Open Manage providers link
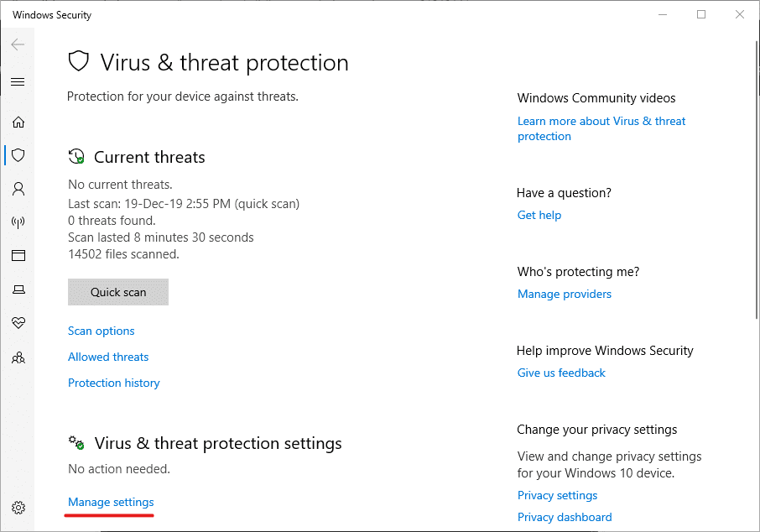 565,295
